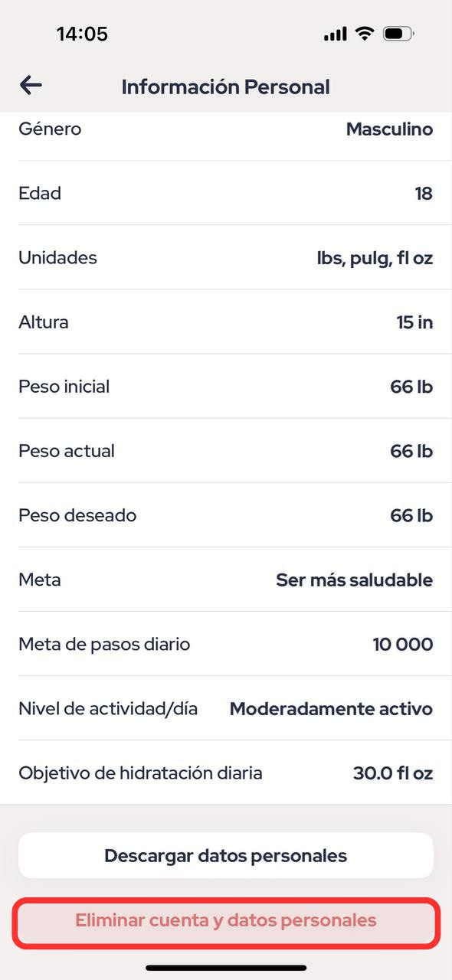452x980 pixels.
Task: Open the Género setting row
Action: (x=226, y=129)
